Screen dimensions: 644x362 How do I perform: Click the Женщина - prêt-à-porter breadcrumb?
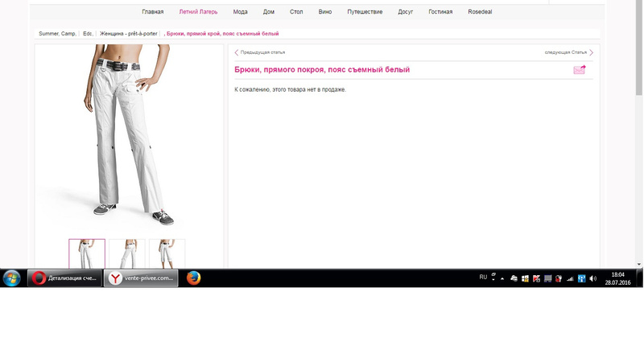pyautogui.click(x=129, y=34)
